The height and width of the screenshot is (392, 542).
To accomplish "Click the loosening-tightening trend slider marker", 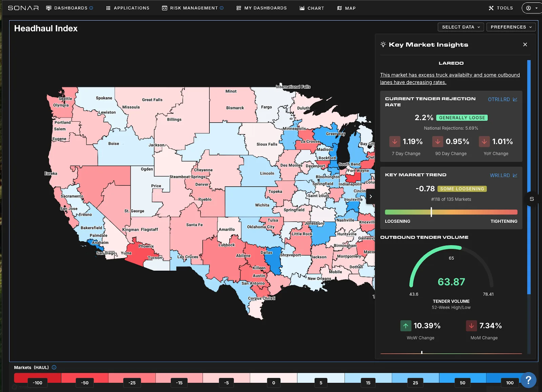I will click(431, 212).
